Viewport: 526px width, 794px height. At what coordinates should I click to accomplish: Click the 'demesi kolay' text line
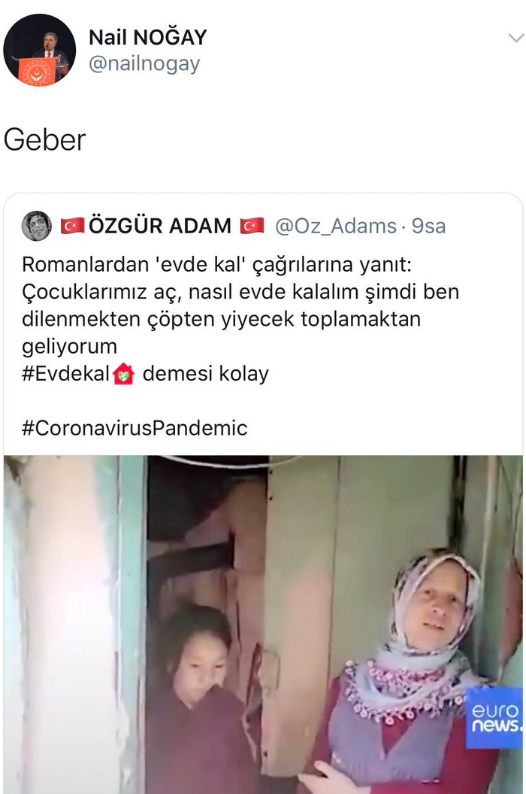tap(206, 374)
